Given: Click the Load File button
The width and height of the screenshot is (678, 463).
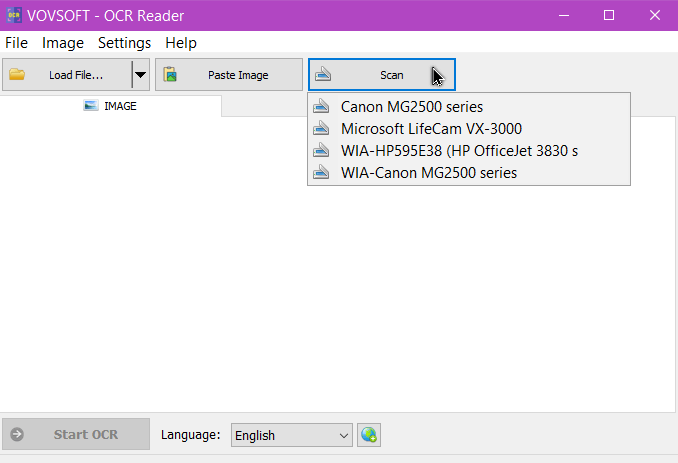Looking at the screenshot, I should 67,75.
